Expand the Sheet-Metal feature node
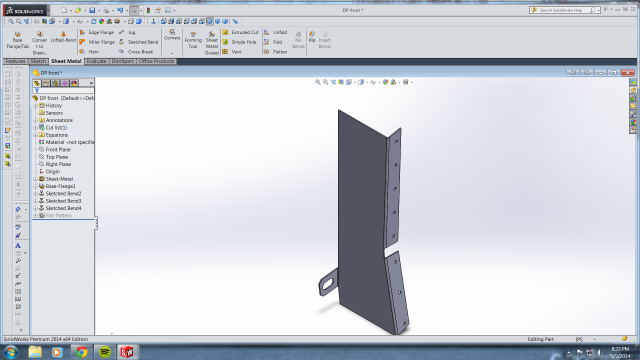This screenshot has height=360, width=640. pyautogui.click(x=36, y=179)
